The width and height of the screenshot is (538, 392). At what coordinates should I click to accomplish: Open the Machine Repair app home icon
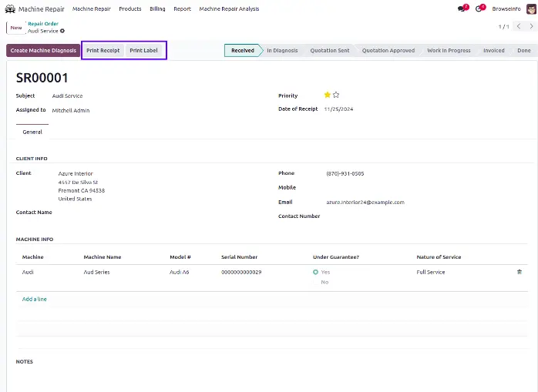tap(10, 8)
